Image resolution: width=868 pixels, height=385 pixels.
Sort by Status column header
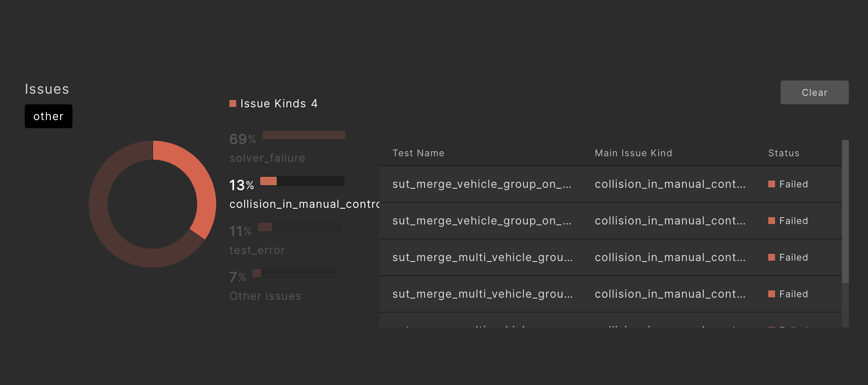tap(784, 153)
